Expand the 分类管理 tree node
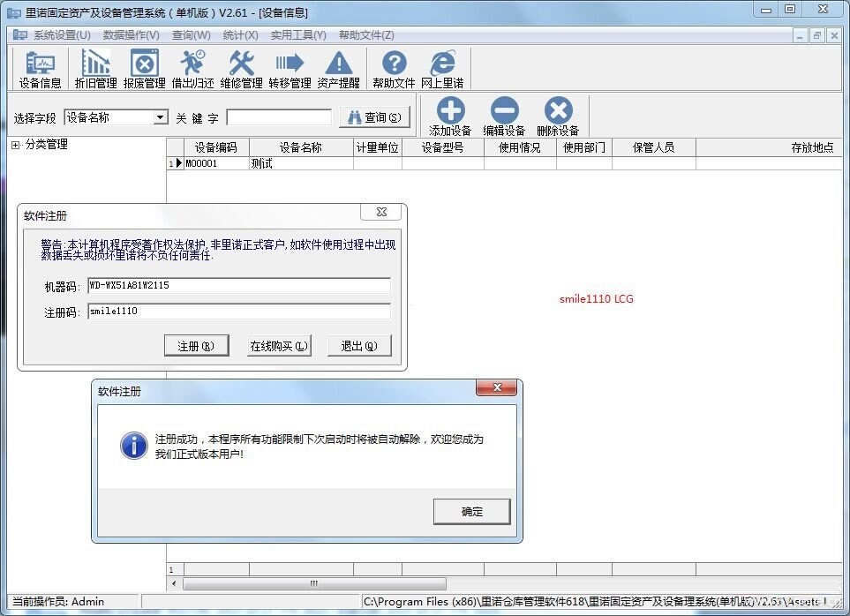Viewport: 850px width, 616px height. [x=15, y=145]
